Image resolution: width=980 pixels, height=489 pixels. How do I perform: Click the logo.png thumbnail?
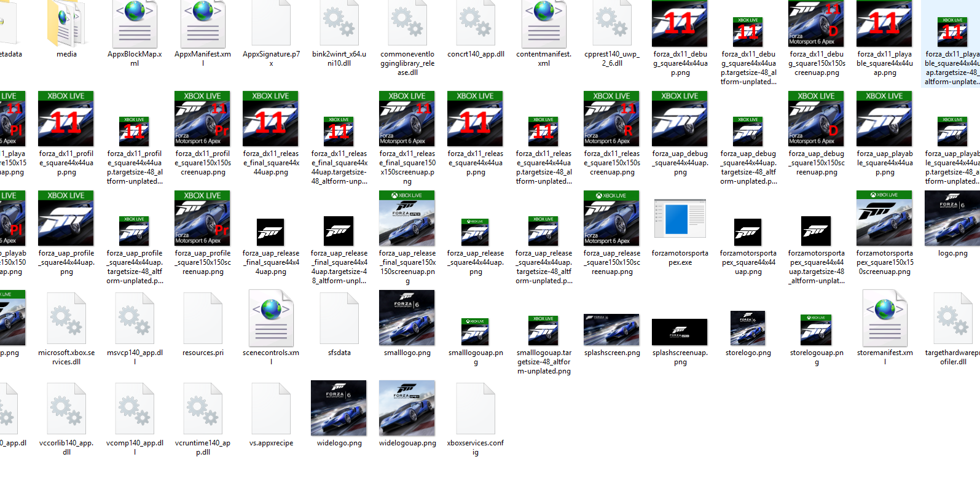click(x=952, y=219)
